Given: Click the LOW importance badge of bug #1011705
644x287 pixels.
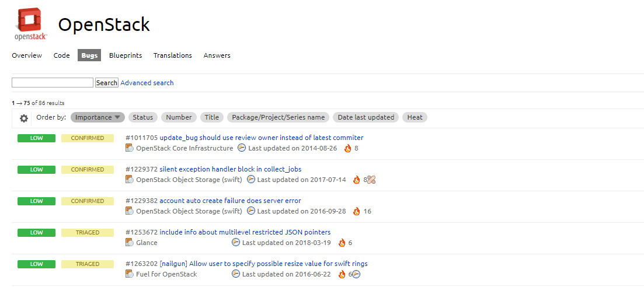Looking at the screenshot, I should [x=36, y=138].
